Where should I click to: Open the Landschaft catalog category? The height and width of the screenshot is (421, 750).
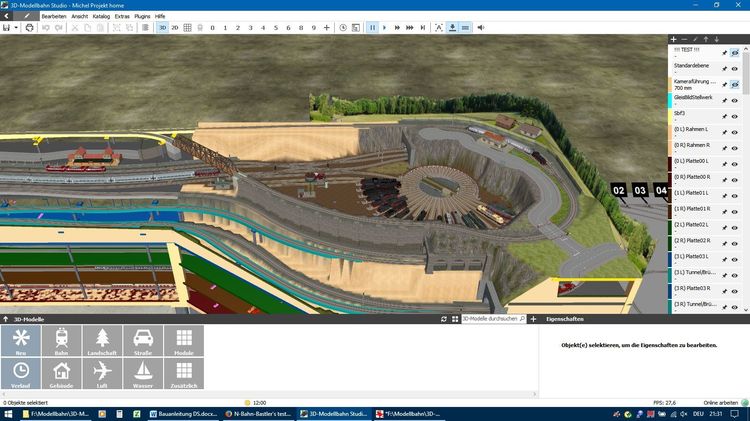pyautogui.click(x=102, y=341)
